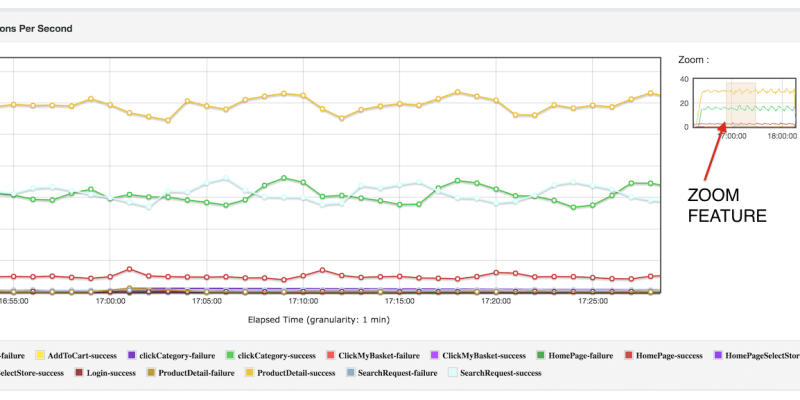Click the 17:00:00 x-axis label on main chart
Image resolution: width=800 pixels, height=400 pixels.
tap(111, 301)
